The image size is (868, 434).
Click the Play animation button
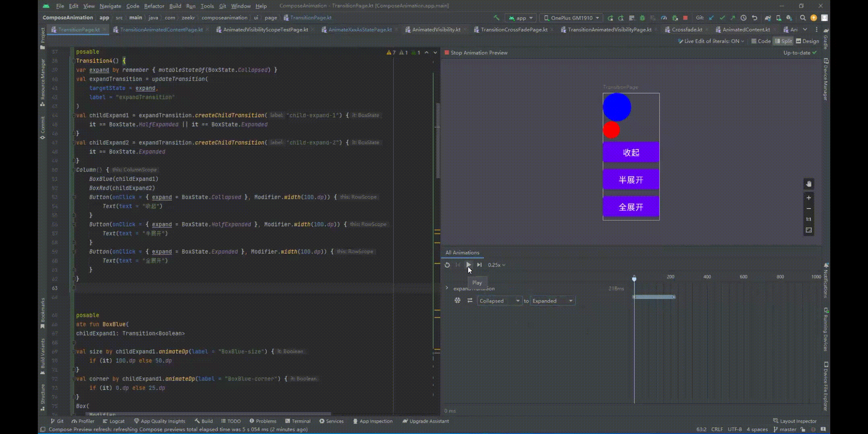coord(468,265)
